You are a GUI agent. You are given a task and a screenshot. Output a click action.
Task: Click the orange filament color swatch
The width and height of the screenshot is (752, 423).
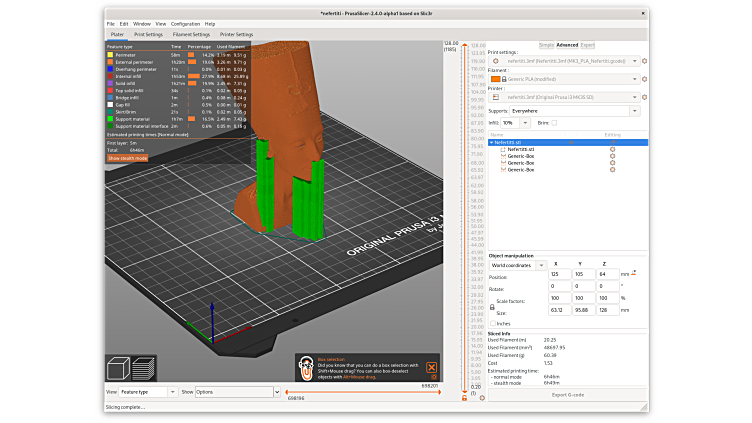tap(494, 77)
